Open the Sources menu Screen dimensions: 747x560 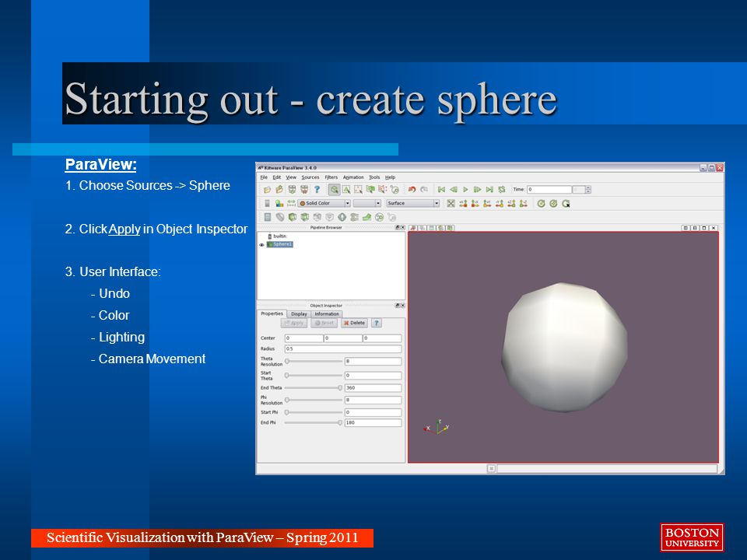pos(310,177)
